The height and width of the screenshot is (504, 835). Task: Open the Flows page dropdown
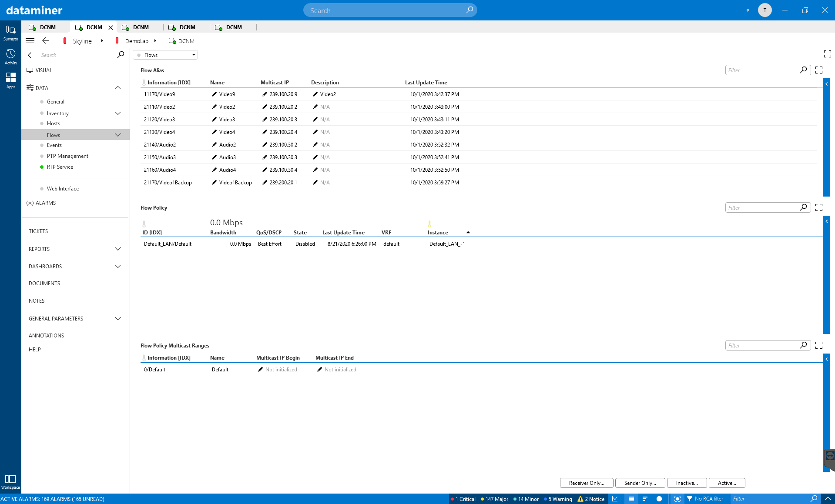coord(165,55)
